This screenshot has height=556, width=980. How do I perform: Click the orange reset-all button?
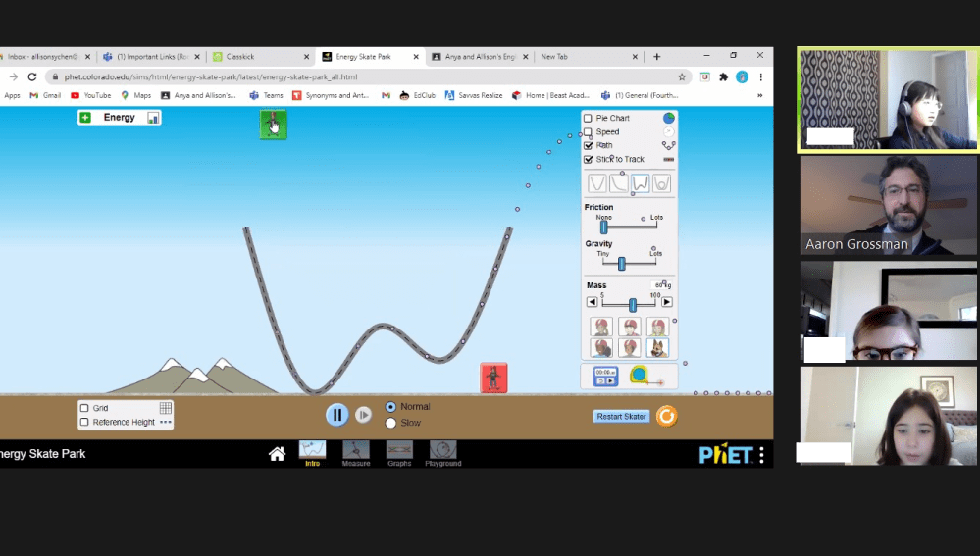(666, 416)
